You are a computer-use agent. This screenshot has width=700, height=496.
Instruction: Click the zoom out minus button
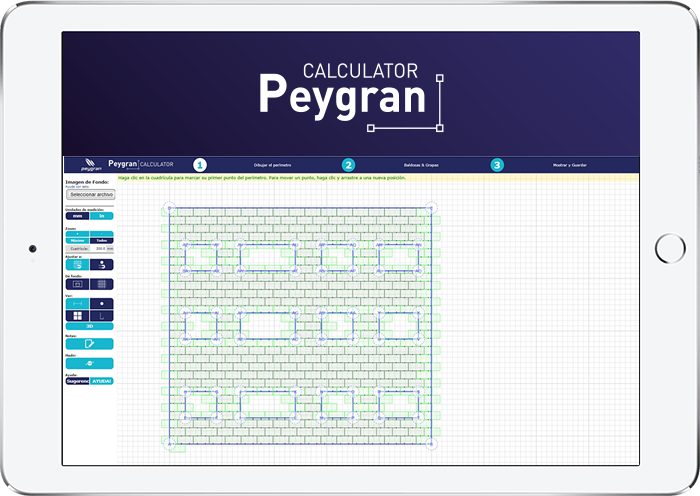point(102,234)
